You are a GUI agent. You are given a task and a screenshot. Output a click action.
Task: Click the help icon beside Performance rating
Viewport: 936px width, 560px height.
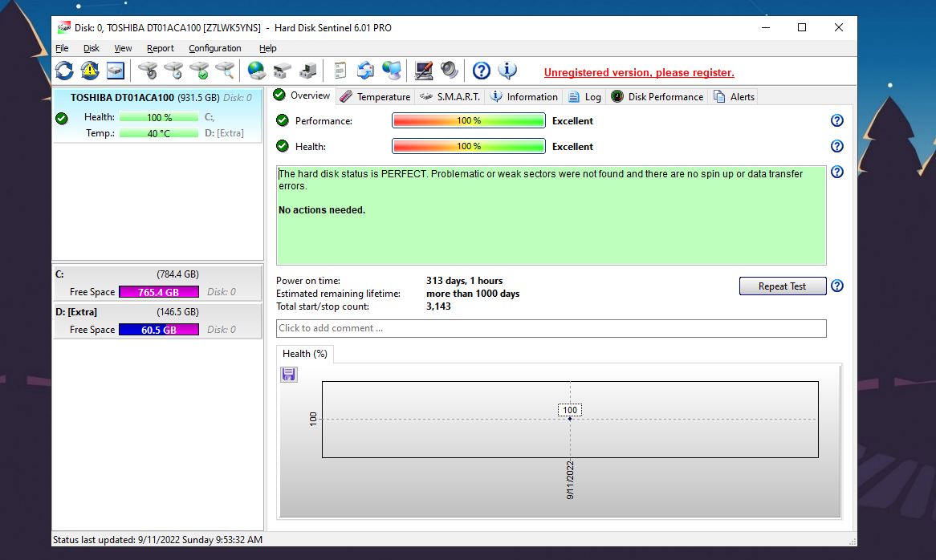(837, 120)
